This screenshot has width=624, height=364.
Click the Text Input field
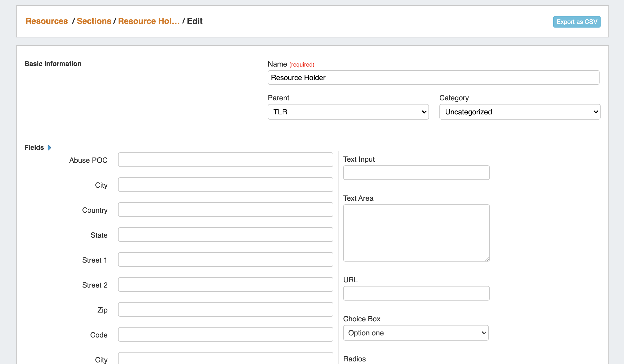(x=416, y=173)
